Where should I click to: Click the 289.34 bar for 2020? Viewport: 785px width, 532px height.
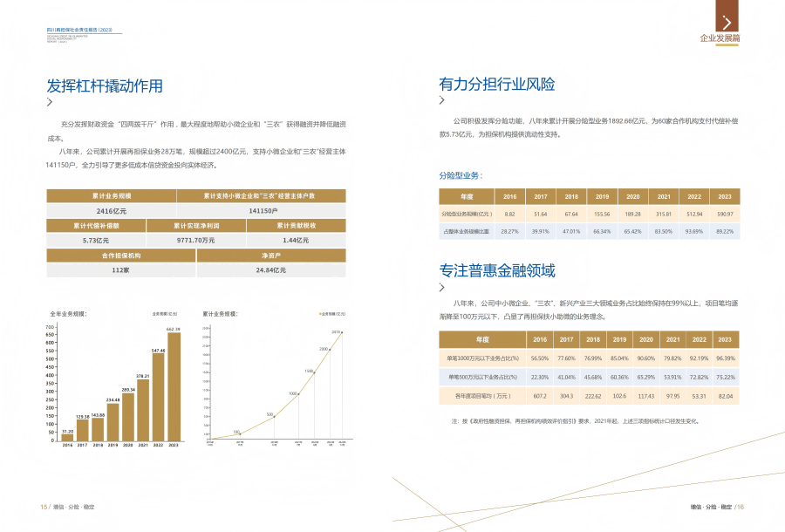point(128,417)
